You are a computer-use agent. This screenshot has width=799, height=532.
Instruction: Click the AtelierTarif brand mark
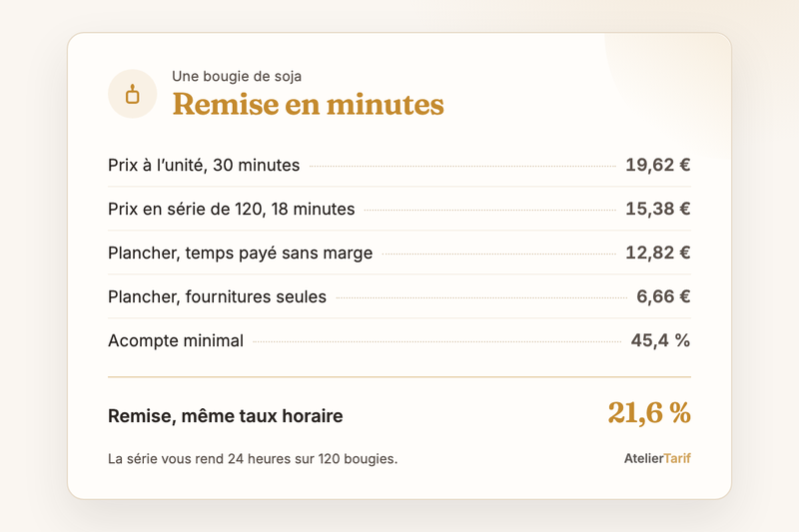657,458
